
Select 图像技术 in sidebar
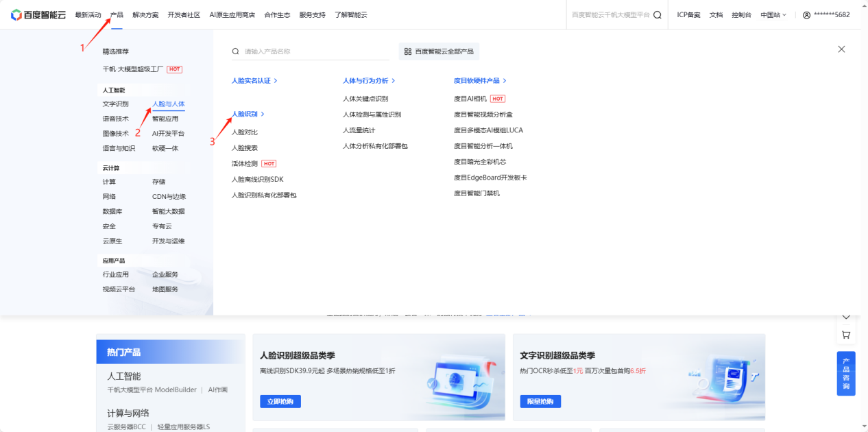coord(116,134)
